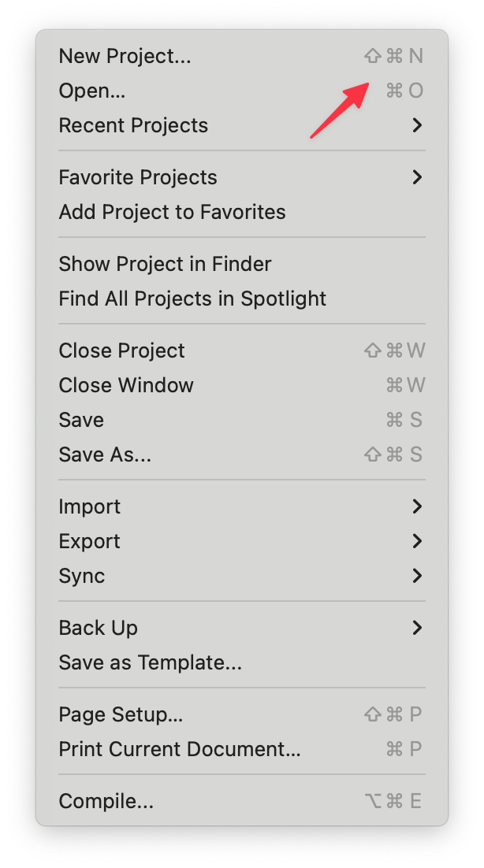Select Save as Template
484x868 pixels.
click(150, 662)
